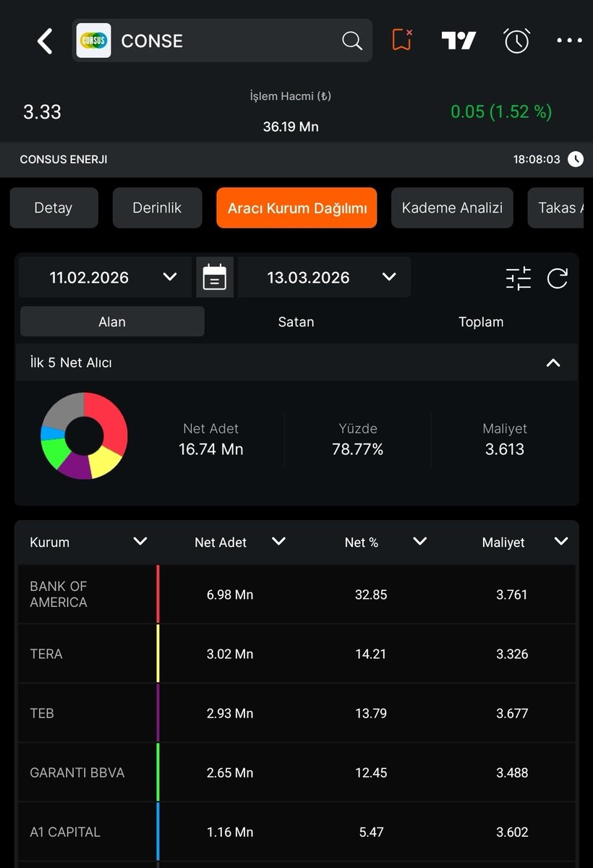Sort by the Kurum column arrow
This screenshot has width=593, height=868.
[140, 541]
